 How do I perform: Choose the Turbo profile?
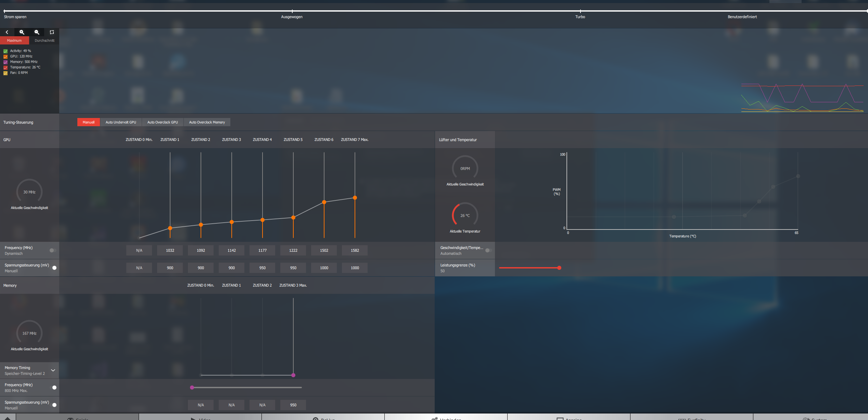(x=580, y=17)
